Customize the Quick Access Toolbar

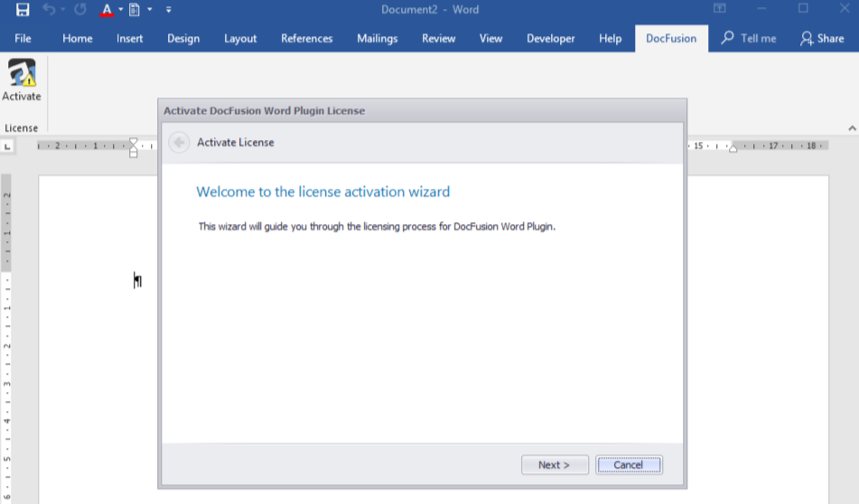(169, 9)
